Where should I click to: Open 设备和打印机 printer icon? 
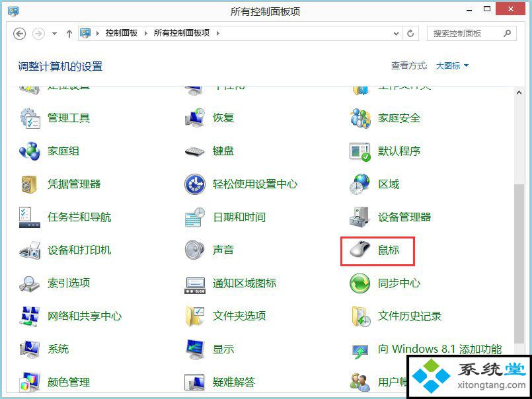point(30,250)
